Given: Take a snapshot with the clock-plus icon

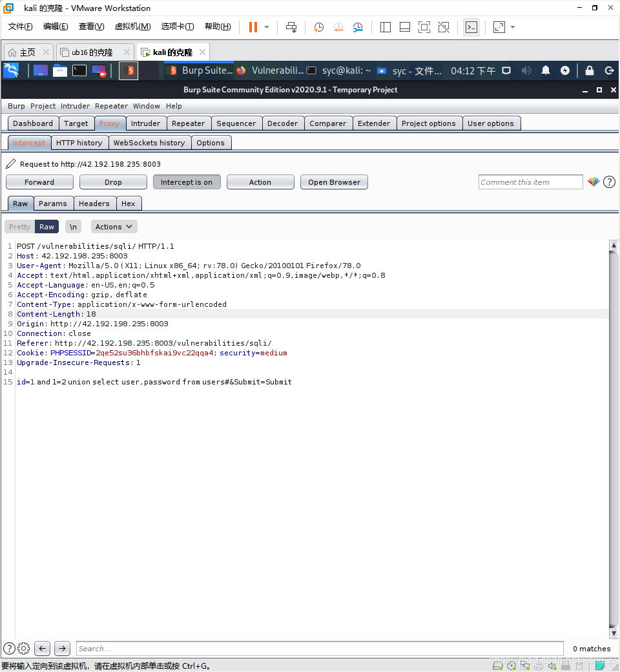Looking at the screenshot, I should tap(318, 27).
